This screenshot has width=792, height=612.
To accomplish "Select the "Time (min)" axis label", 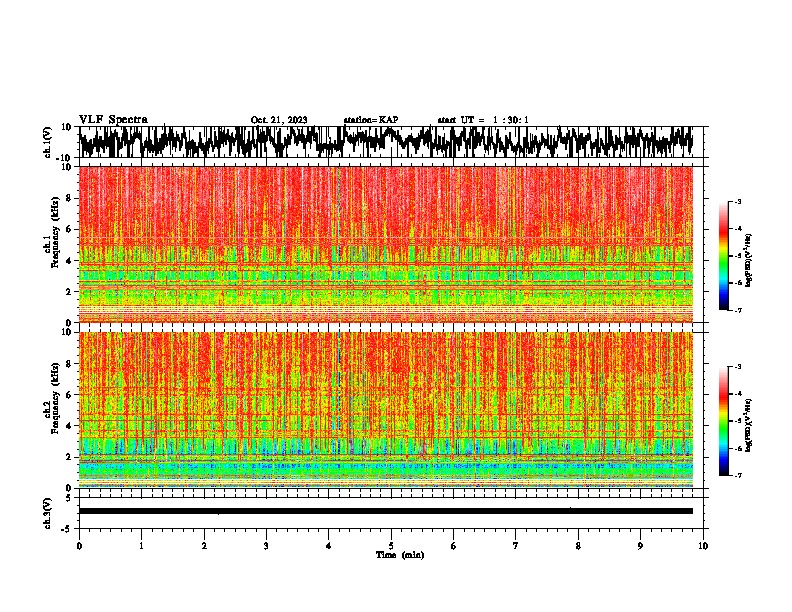I will (400, 555).
